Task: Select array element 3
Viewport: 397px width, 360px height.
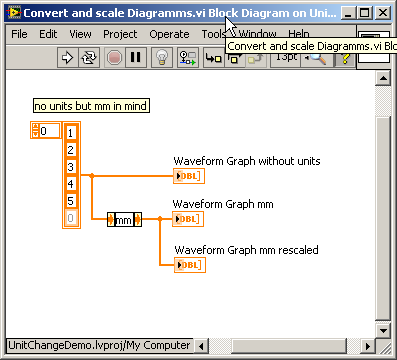Action: (x=71, y=167)
